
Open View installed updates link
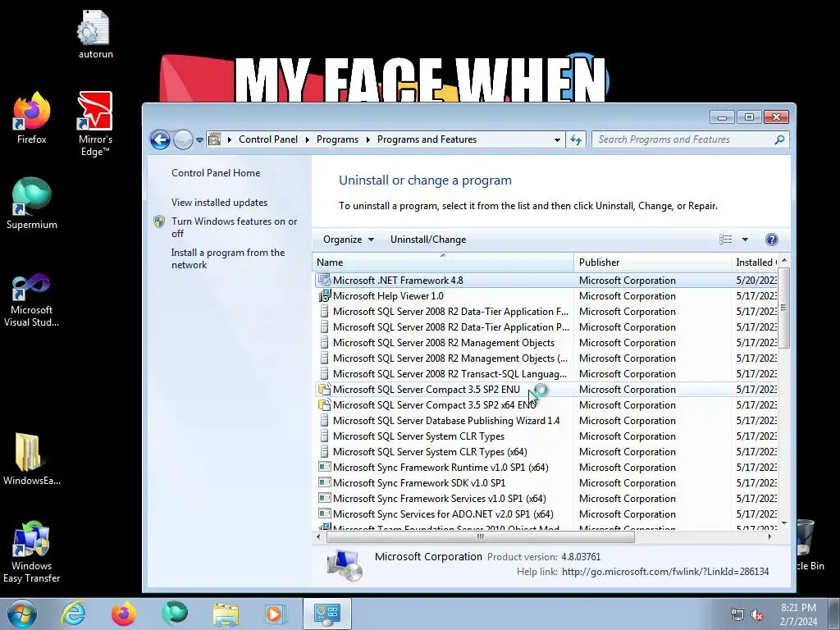(x=219, y=203)
